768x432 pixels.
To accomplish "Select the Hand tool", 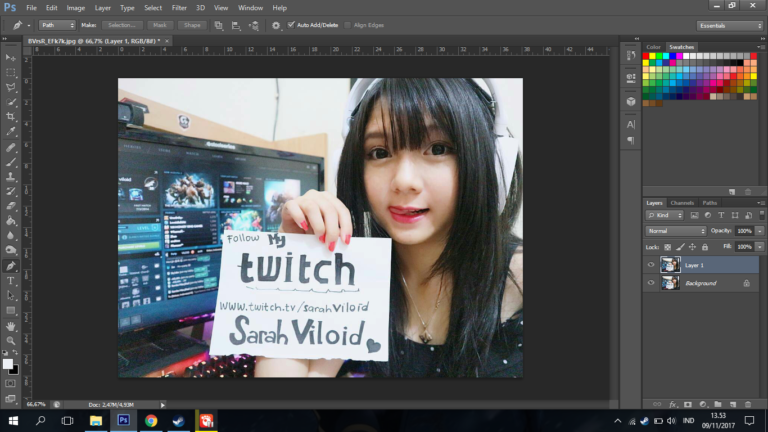I will (10, 326).
